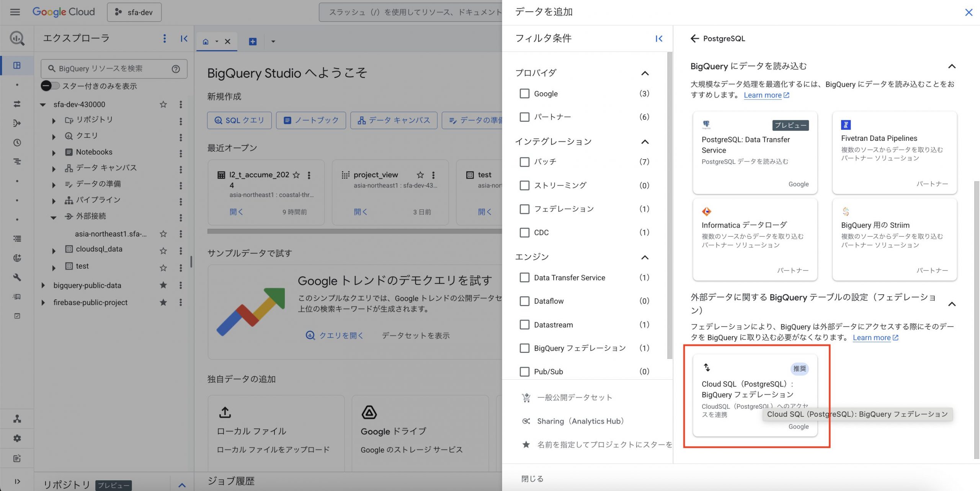Click 閉じる button at panel bottom
The height and width of the screenshot is (491, 980).
pos(532,478)
